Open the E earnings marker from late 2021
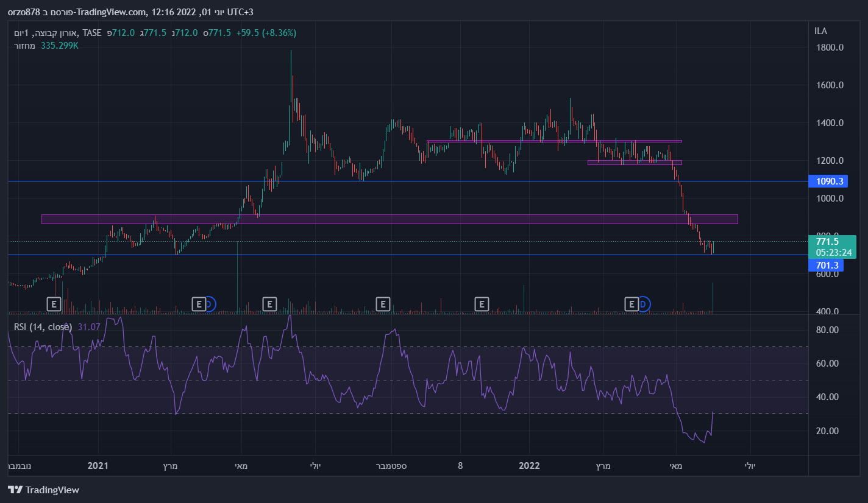Viewport: 868px width, 503px height. 482,303
